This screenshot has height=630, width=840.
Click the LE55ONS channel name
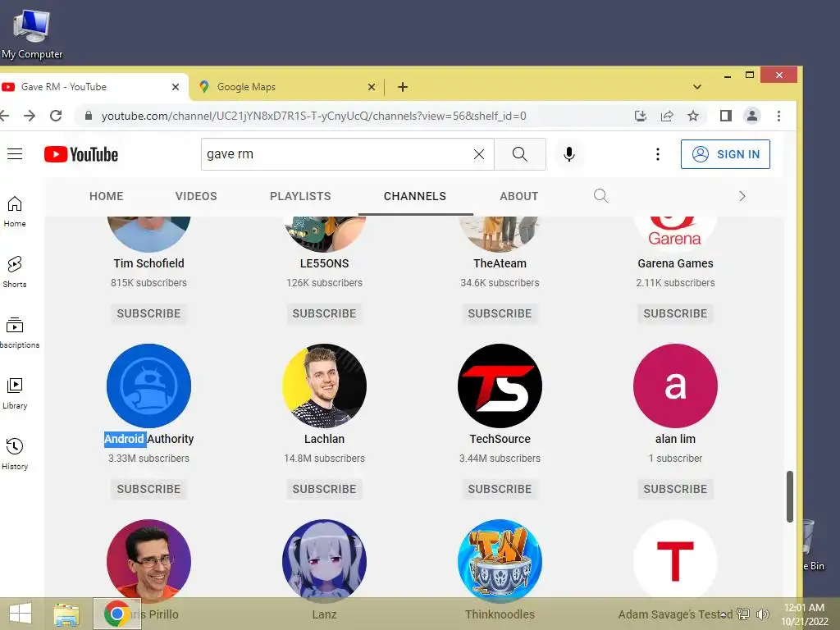[x=324, y=263]
